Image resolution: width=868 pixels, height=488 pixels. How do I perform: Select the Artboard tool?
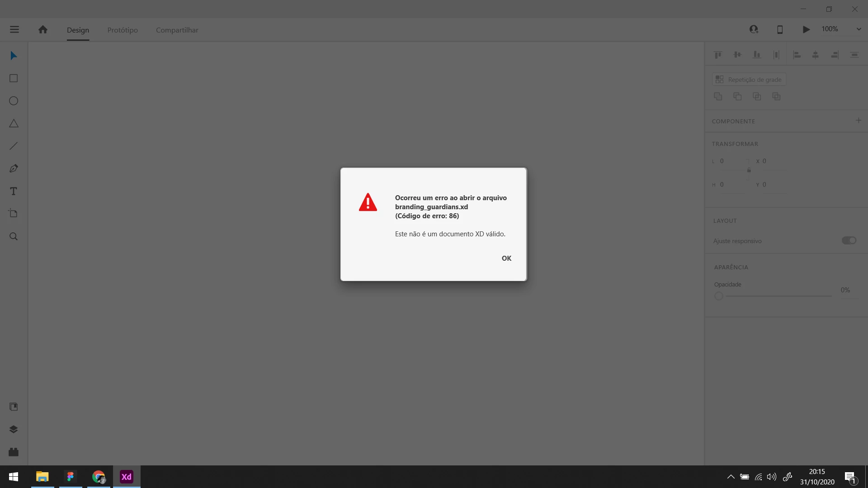click(x=14, y=214)
